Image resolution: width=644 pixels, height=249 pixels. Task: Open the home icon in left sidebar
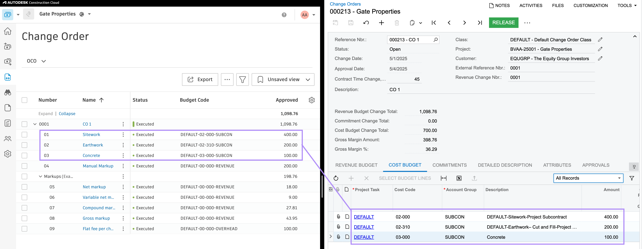[x=8, y=31]
